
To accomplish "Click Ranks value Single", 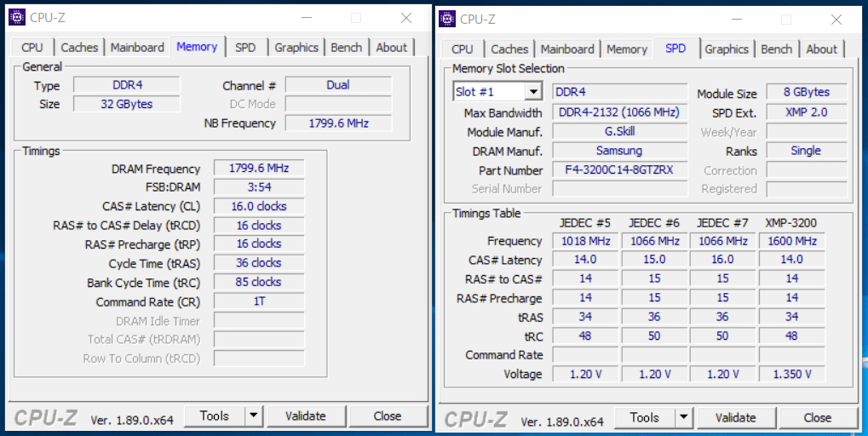I will pos(807,151).
